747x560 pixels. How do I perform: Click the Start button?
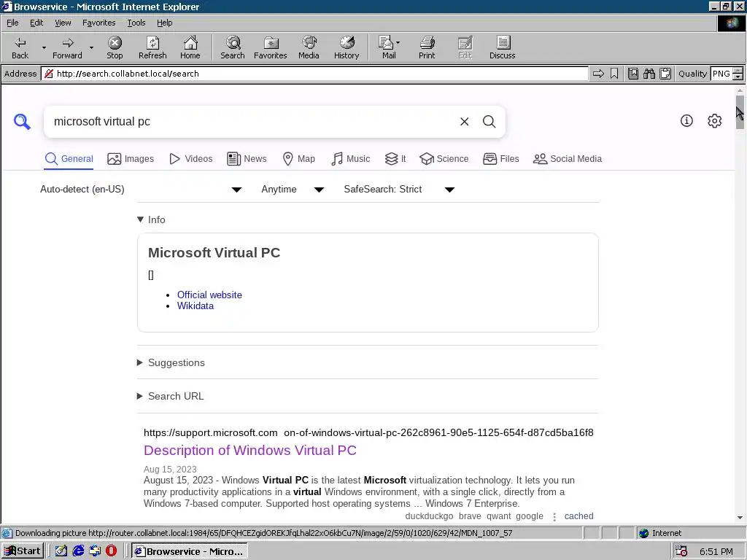pyautogui.click(x=23, y=551)
